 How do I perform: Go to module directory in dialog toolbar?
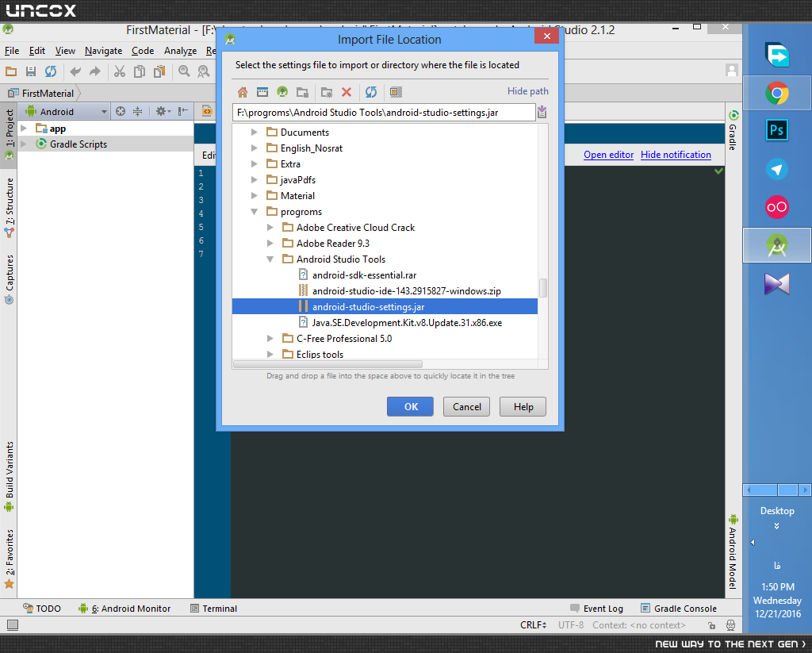[302, 92]
